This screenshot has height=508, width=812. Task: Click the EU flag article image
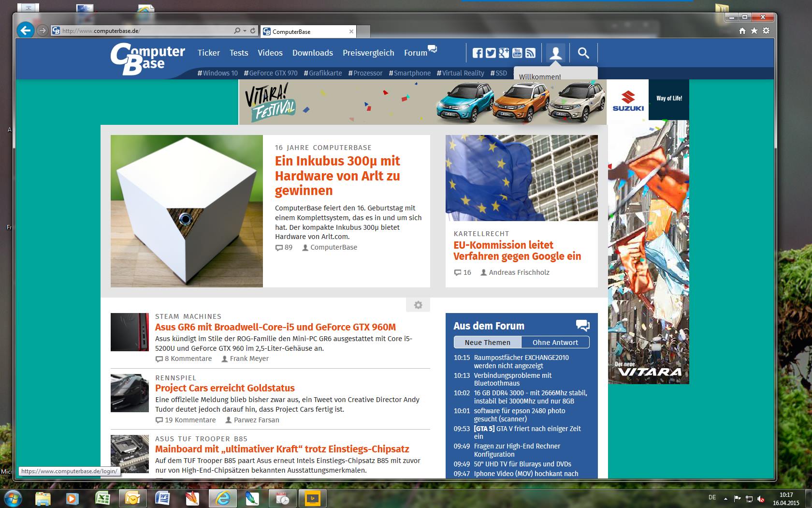tap(522, 178)
